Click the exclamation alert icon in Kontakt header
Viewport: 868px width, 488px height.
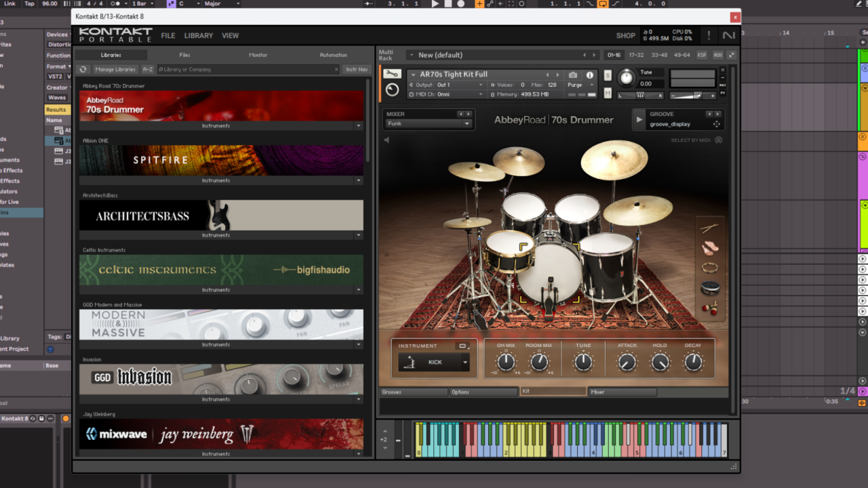coord(709,35)
